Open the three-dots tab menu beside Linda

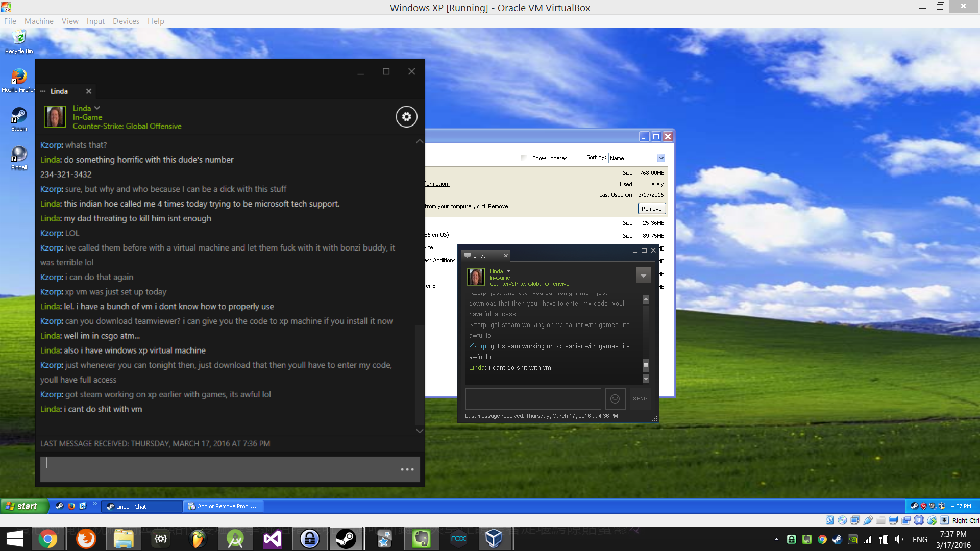tap(43, 91)
